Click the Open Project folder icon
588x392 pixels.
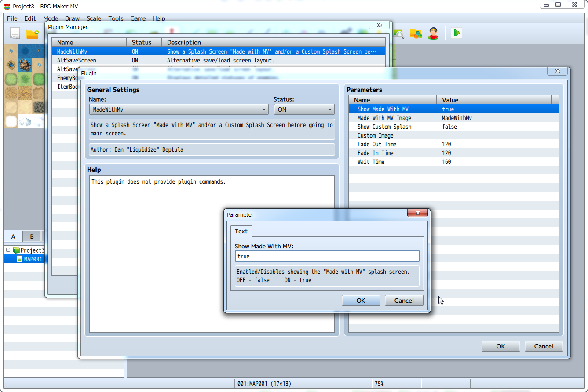[32, 34]
